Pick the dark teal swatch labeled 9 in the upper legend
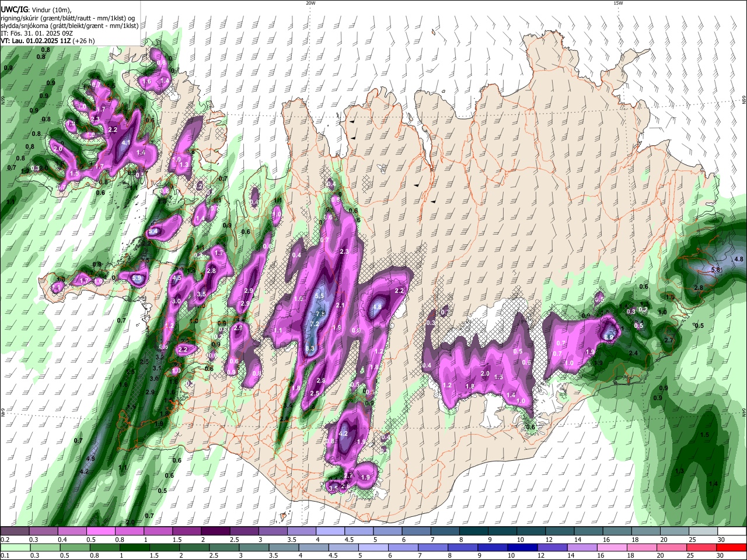The width and height of the screenshot is (747, 560). tap(502, 531)
